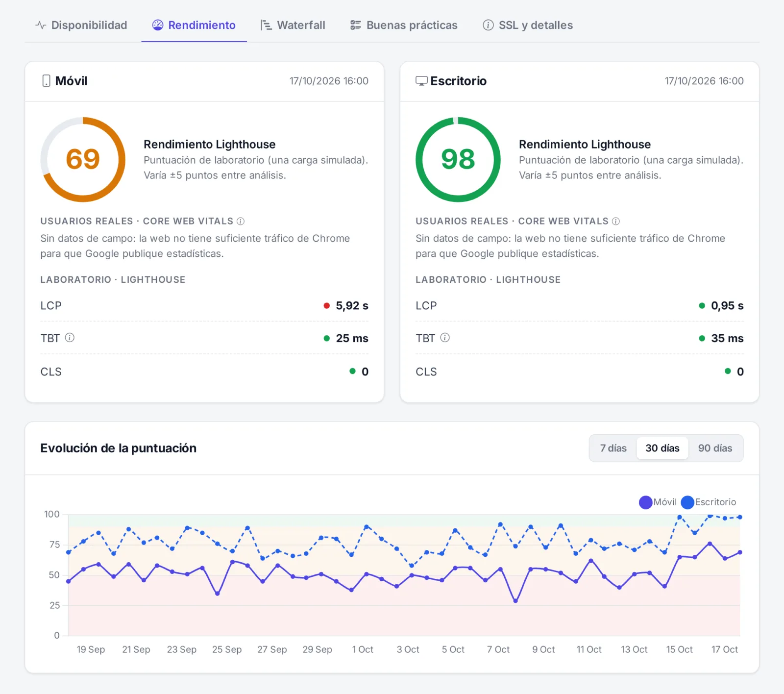Show TBT info tooltip in Escritorio card
The image size is (784, 694).
click(x=445, y=338)
